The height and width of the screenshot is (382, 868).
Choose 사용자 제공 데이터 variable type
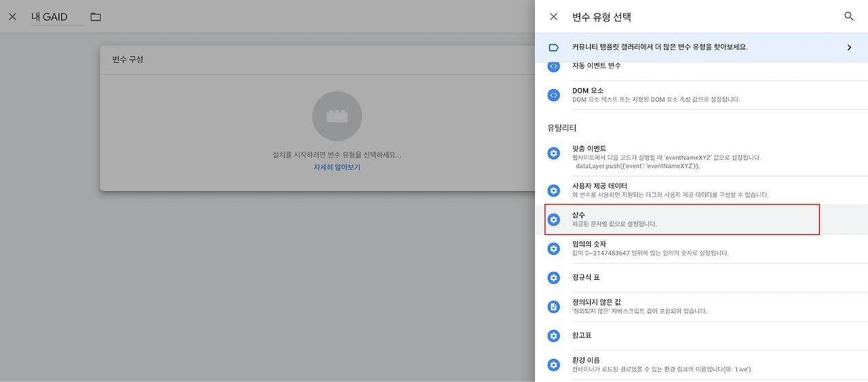701,190
